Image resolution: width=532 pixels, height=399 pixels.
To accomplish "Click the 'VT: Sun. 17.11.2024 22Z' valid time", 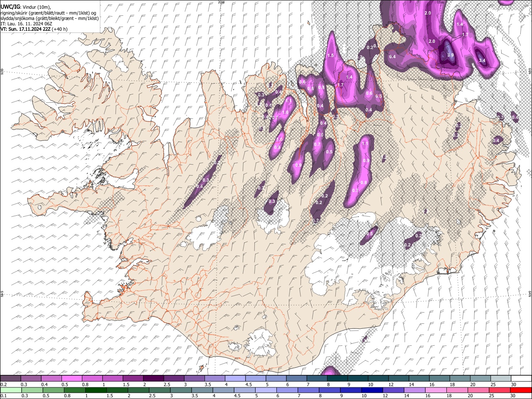I will (x=25, y=29).
